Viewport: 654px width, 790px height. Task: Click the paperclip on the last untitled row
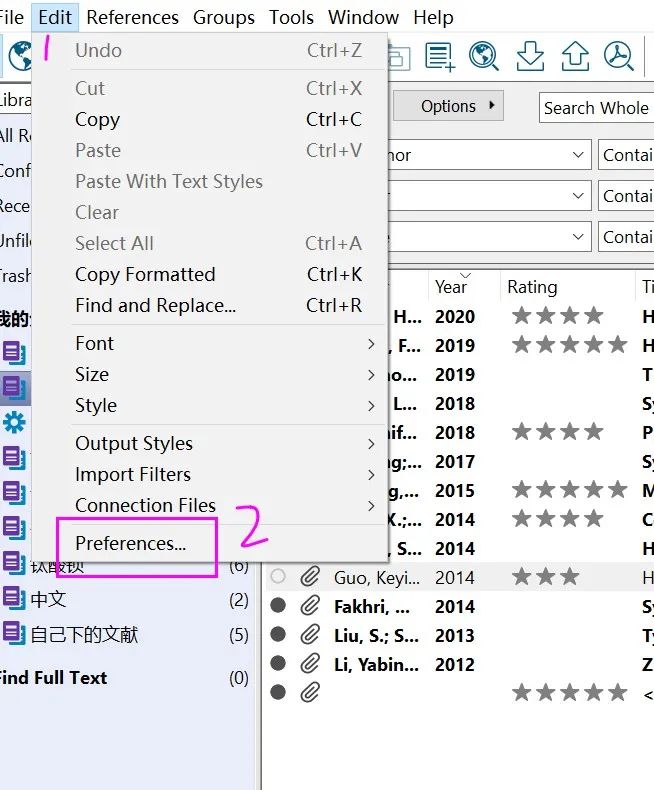click(310, 693)
